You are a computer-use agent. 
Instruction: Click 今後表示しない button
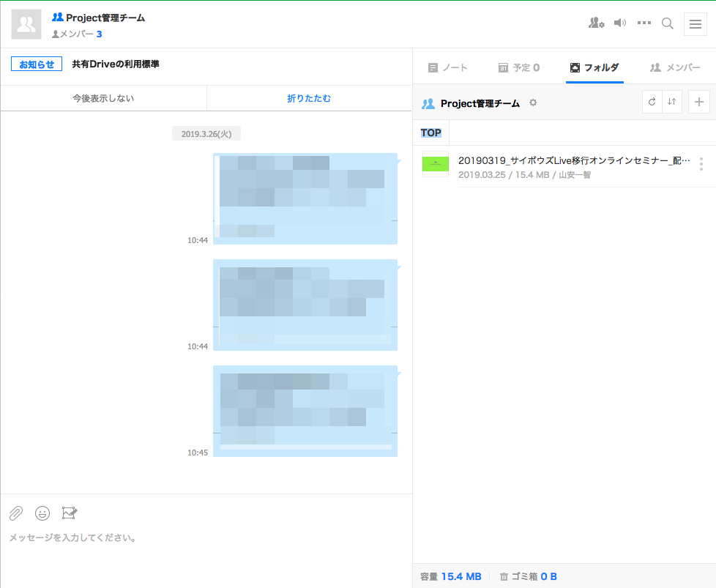(103, 98)
